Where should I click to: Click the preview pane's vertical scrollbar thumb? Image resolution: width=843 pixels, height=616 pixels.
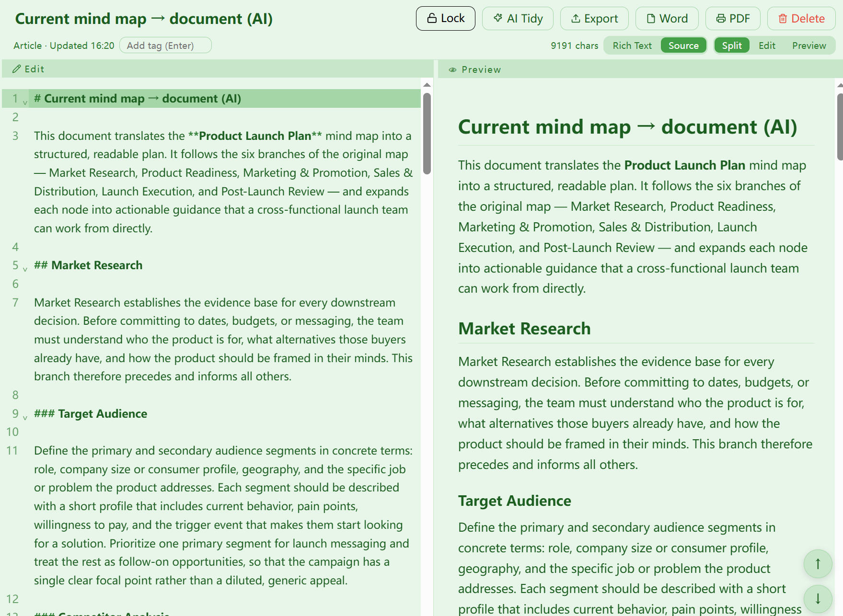[840, 127]
